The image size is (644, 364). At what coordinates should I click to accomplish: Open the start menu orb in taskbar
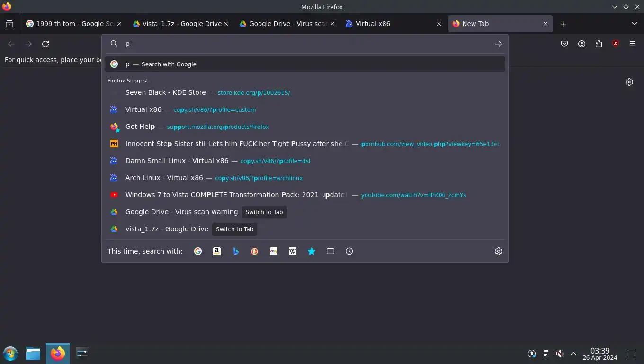tap(10, 353)
